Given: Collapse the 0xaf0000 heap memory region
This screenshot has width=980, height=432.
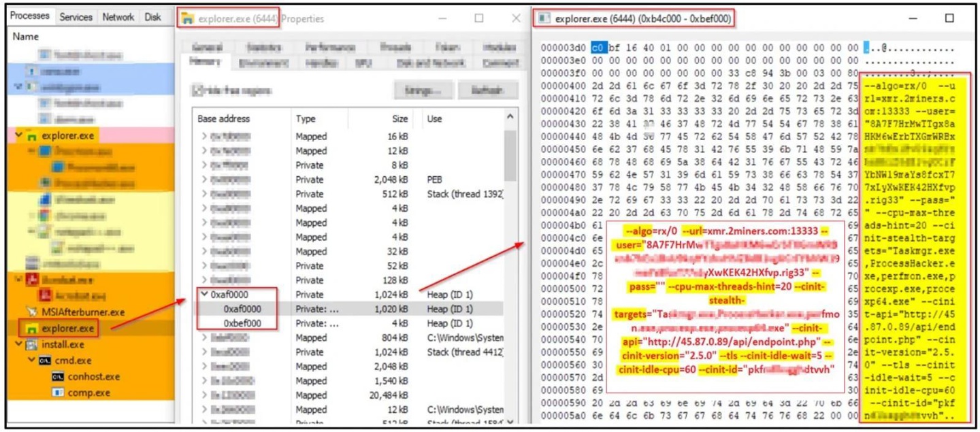Looking at the screenshot, I should pyautogui.click(x=203, y=295).
